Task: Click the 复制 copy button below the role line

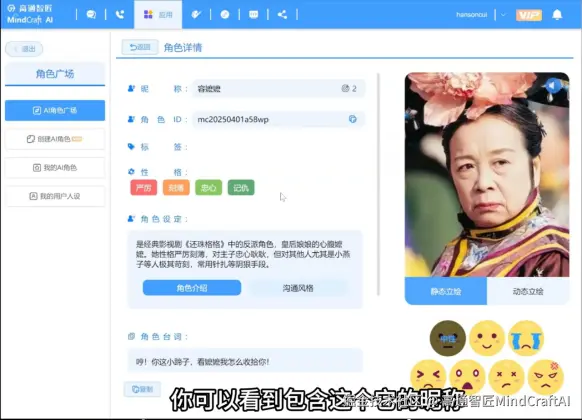Action: (142, 389)
